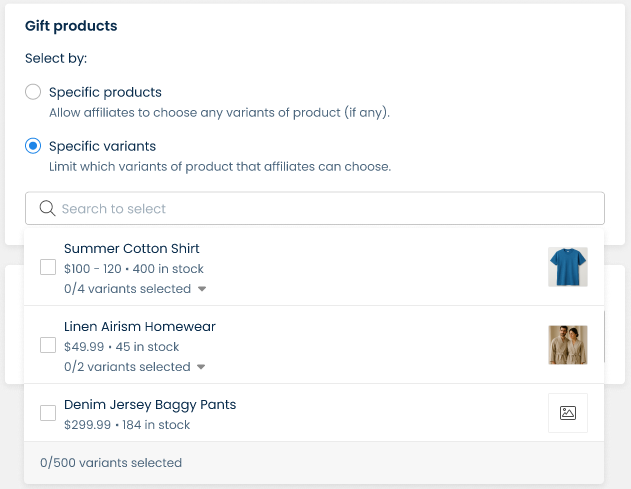The height and width of the screenshot is (489, 631).
Task: Click the '0/500 variants selected' footer
Action: click(111, 463)
